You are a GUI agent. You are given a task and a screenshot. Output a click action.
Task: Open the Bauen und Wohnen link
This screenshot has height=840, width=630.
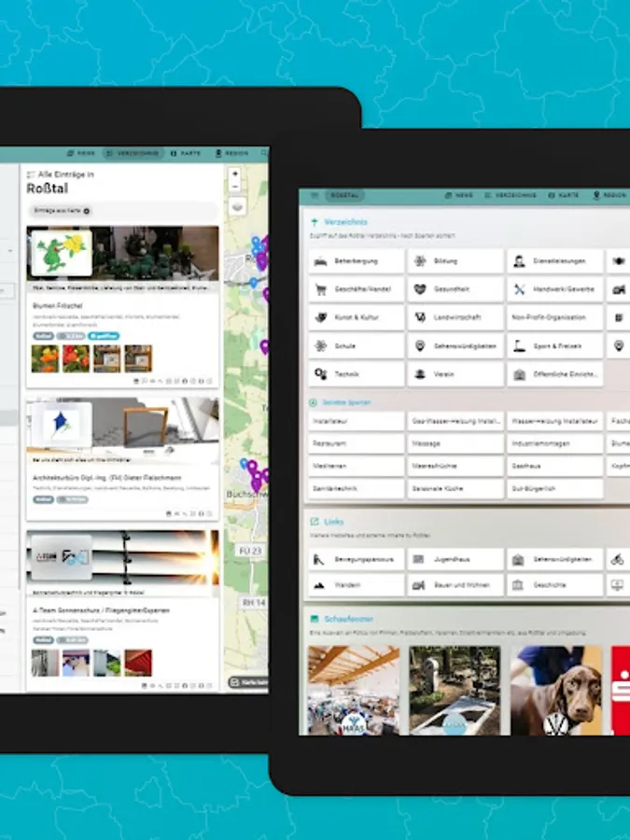[x=455, y=585]
